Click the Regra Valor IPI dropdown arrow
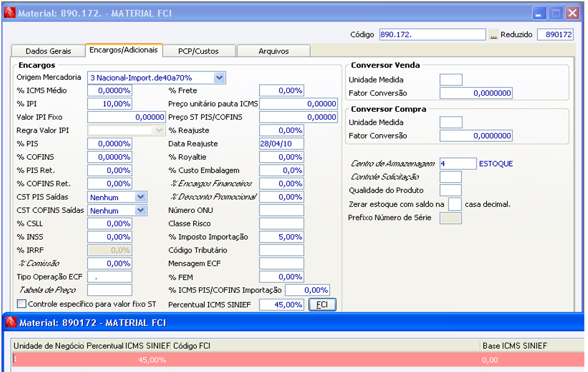 tap(159, 131)
